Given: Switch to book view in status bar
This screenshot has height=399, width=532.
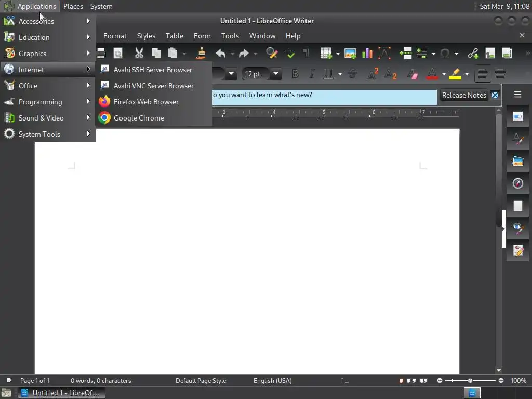Looking at the screenshot, I should click(423, 381).
